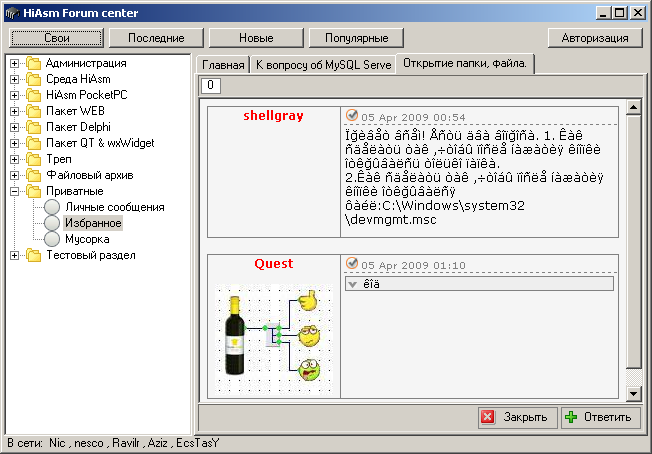
Task: Click the HiAsm app icon in title bar
Action: [12, 13]
